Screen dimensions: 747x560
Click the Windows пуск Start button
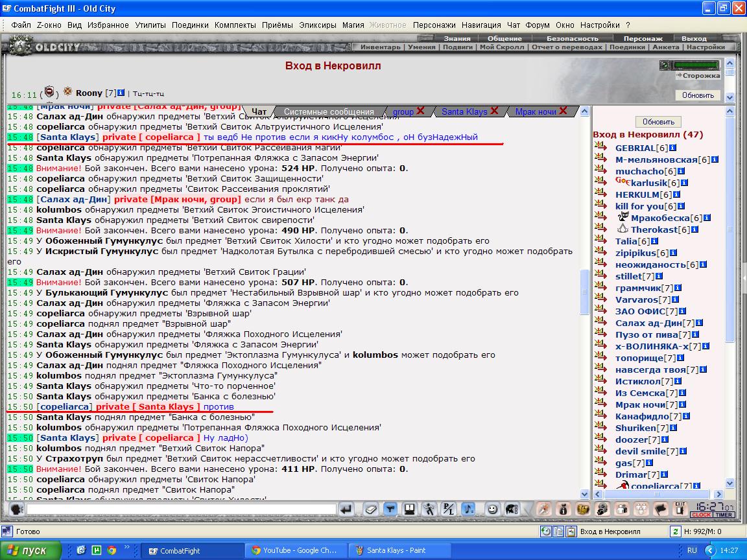31,550
